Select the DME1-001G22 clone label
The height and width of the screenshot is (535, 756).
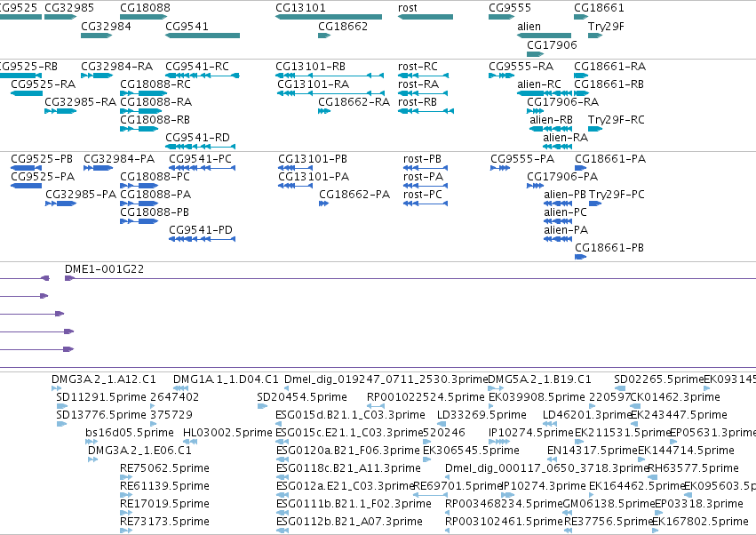pyautogui.click(x=104, y=268)
